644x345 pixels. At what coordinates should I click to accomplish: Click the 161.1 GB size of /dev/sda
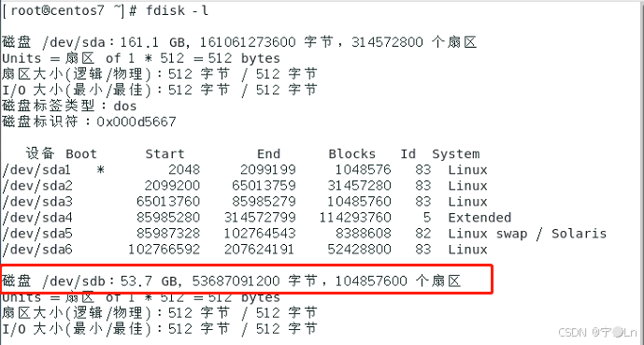[x=149, y=42]
